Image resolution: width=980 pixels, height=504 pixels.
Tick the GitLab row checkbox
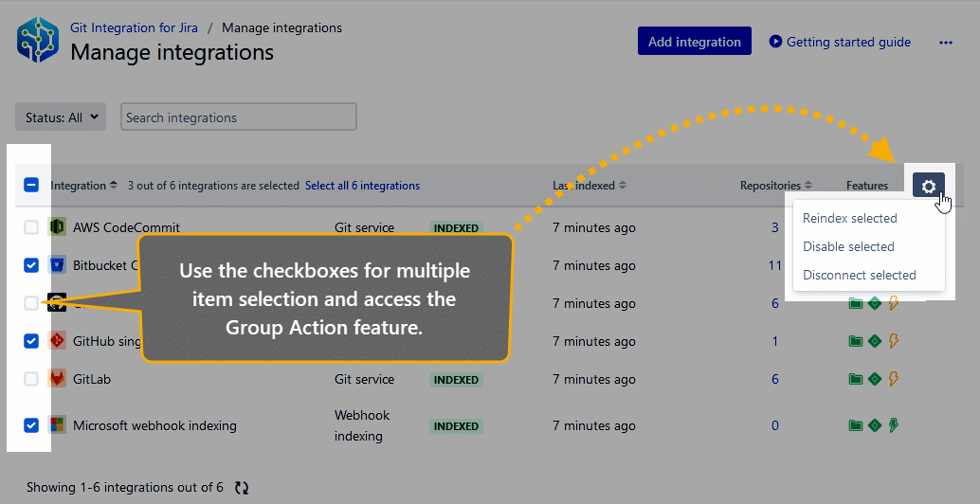pyautogui.click(x=31, y=378)
